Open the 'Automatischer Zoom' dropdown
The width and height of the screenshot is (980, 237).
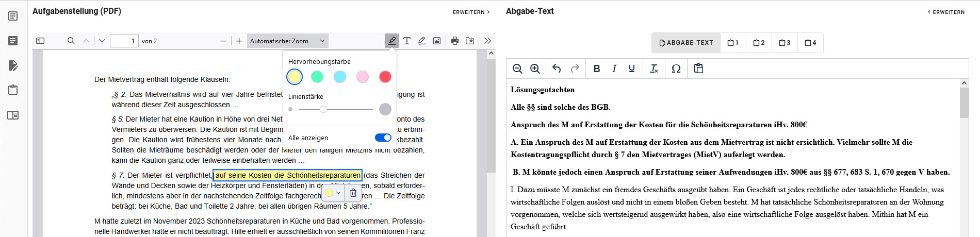287,41
